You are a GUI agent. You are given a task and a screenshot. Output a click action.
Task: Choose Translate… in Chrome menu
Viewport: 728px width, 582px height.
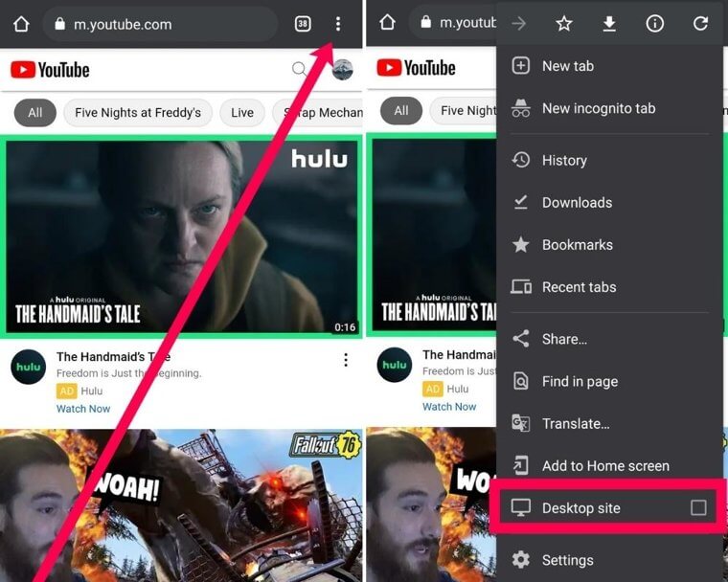609,424
